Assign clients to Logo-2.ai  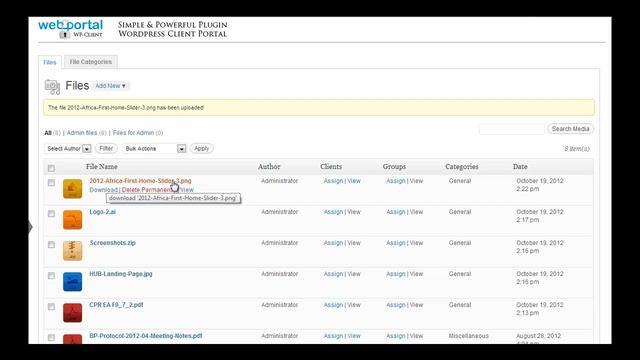(x=333, y=212)
